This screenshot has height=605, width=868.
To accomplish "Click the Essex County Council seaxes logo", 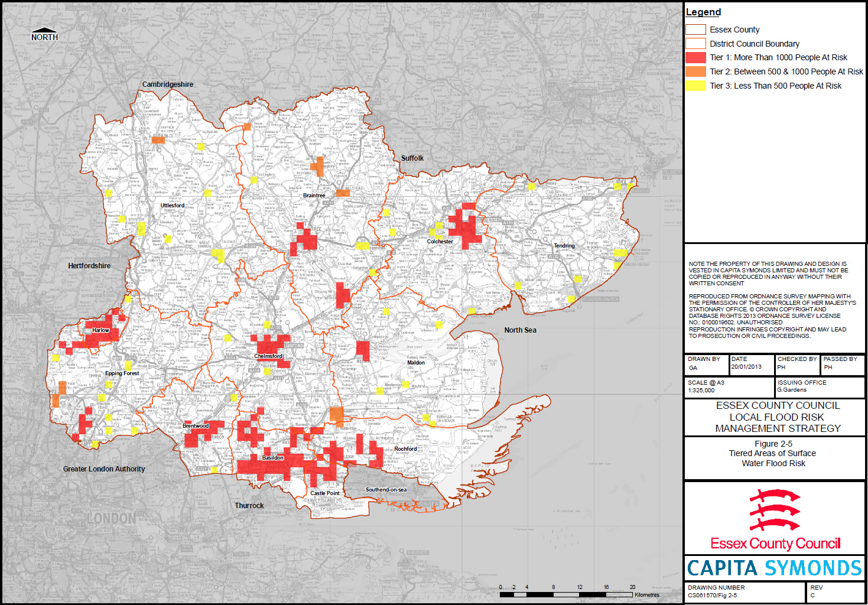I will 775,510.
